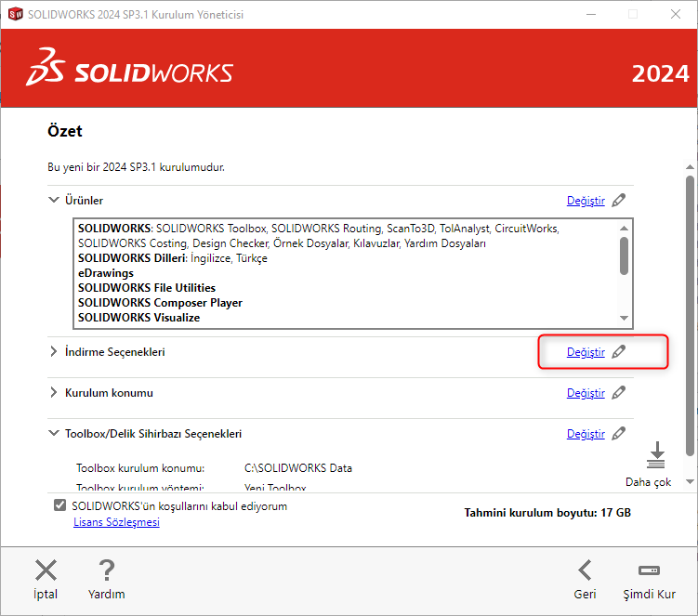Select SOLIDWORKS File Utilities in products list
The image size is (698, 616).
coord(147,288)
